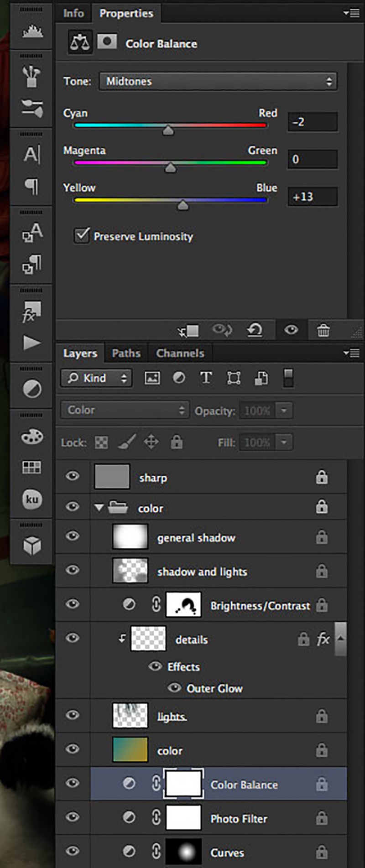The image size is (365, 868).
Task: Reset adjustment to defaults icon
Action: click(x=255, y=330)
